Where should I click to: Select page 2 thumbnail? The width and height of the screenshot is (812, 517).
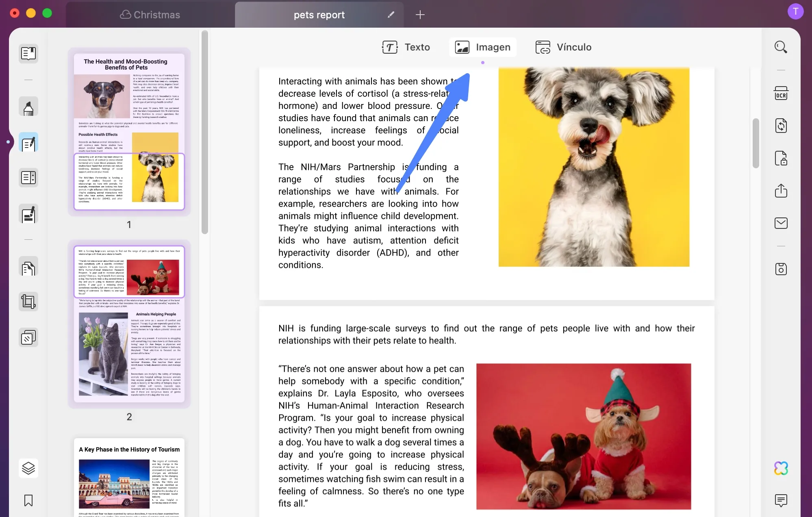[x=129, y=324]
